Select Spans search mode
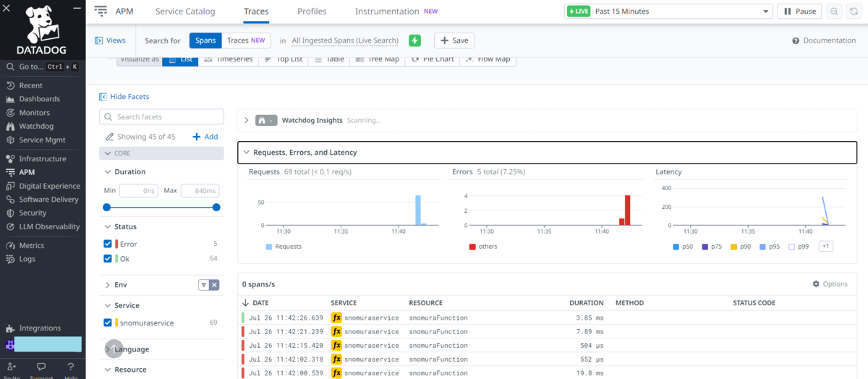The height and width of the screenshot is (379, 868). pos(205,41)
